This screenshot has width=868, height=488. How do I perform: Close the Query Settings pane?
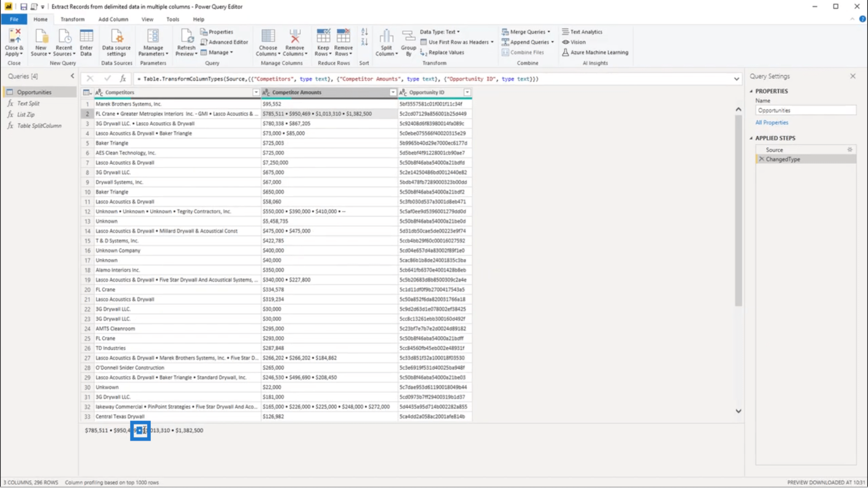[x=853, y=76]
